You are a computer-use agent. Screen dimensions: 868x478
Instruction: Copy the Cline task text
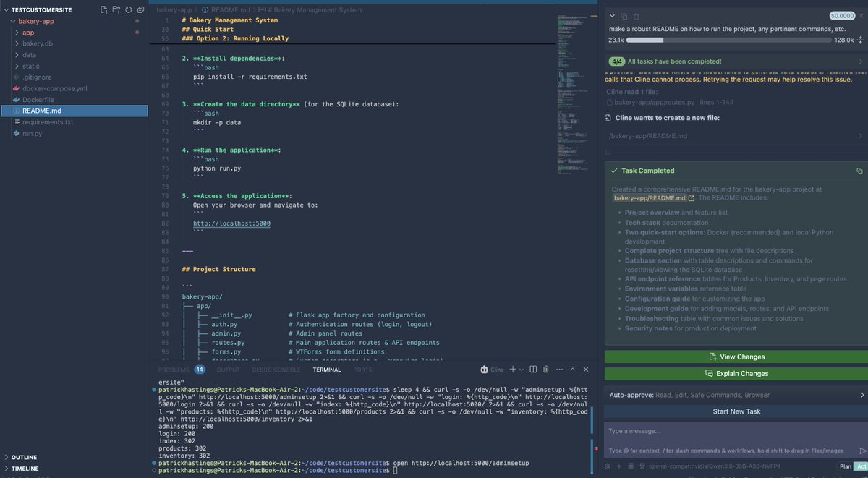point(625,16)
